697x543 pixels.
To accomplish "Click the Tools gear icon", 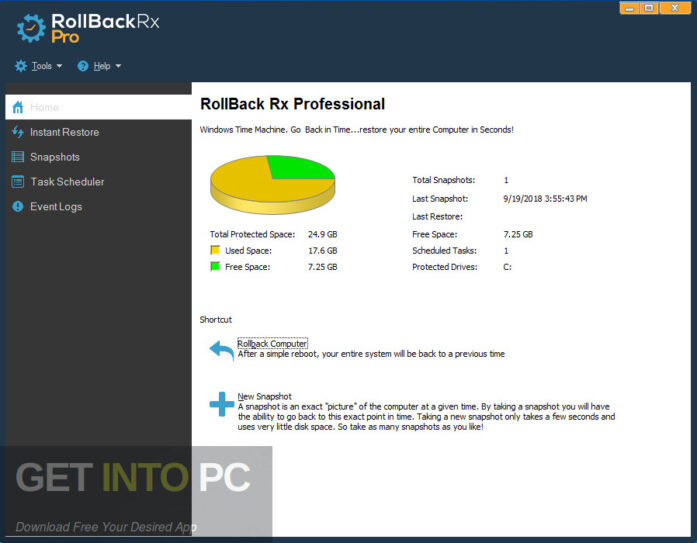I will point(21,66).
